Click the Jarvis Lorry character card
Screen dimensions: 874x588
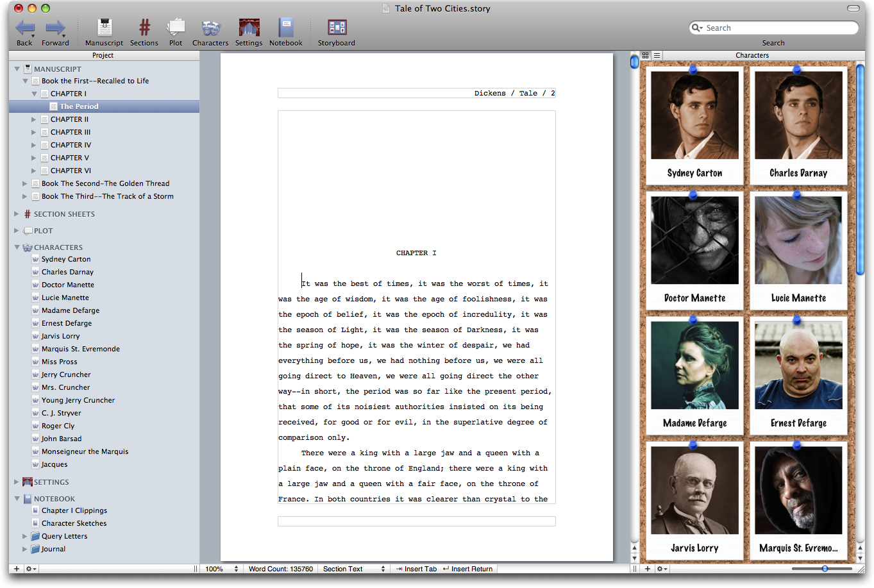point(694,500)
